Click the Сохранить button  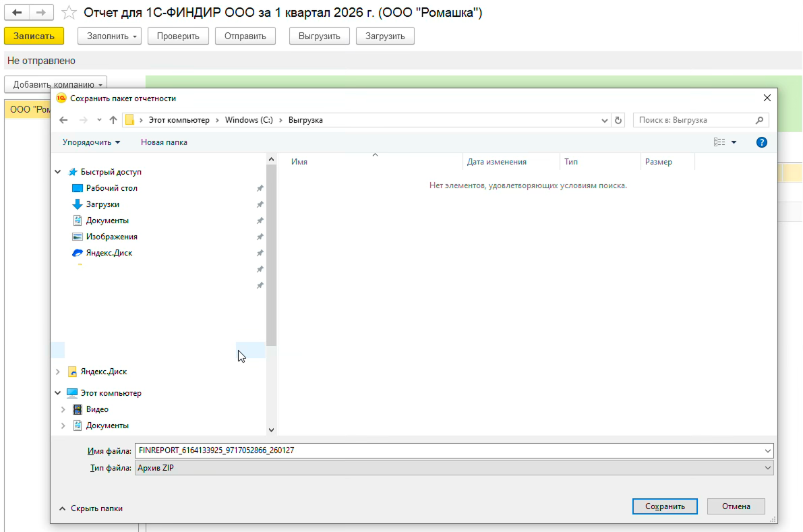tap(665, 506)
